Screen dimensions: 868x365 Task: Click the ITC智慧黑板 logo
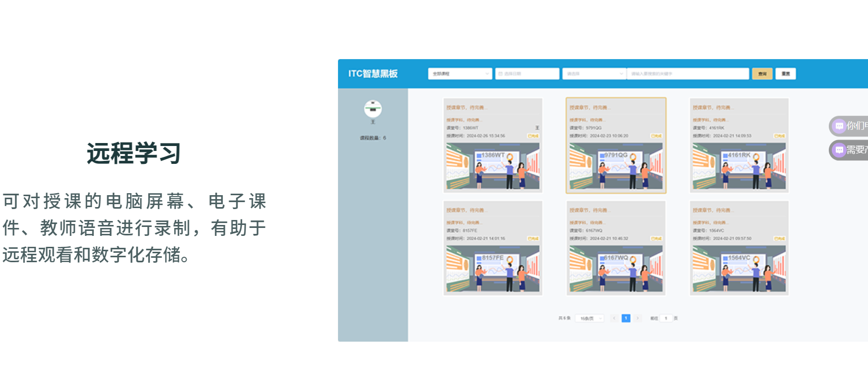373,74
